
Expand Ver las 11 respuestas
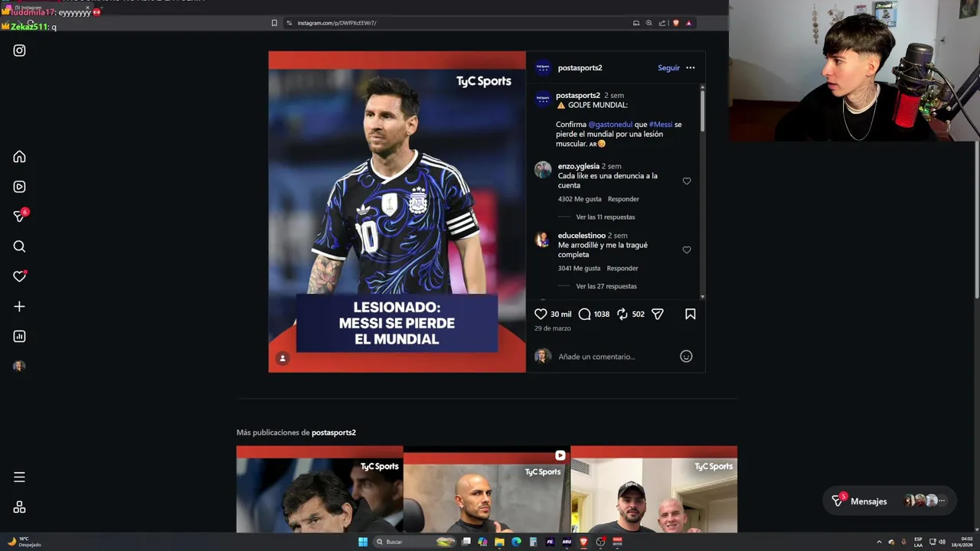pyautogui.click(x=605, y=217)
